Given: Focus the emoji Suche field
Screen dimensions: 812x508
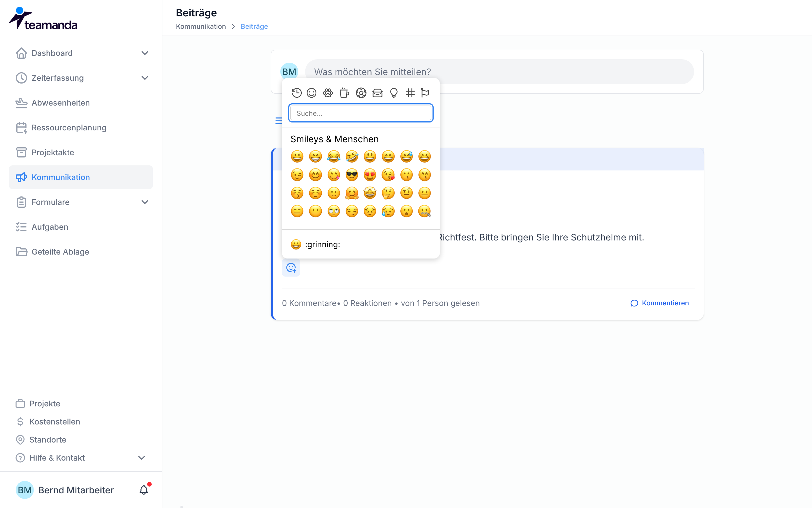Looking at the screenshot, I should [361, 113].
